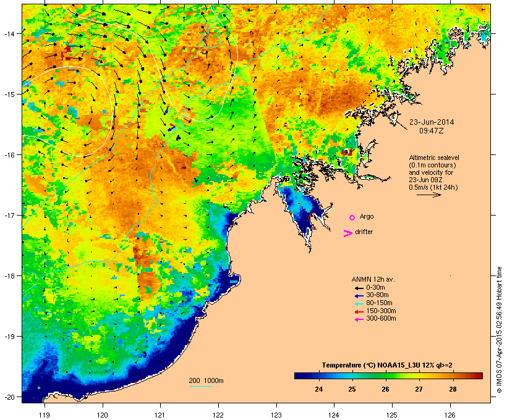Click the 'ANMN 12h av.' heading
Screen dimensions: 507x420
pyautogui.click(x=373, y=279)
